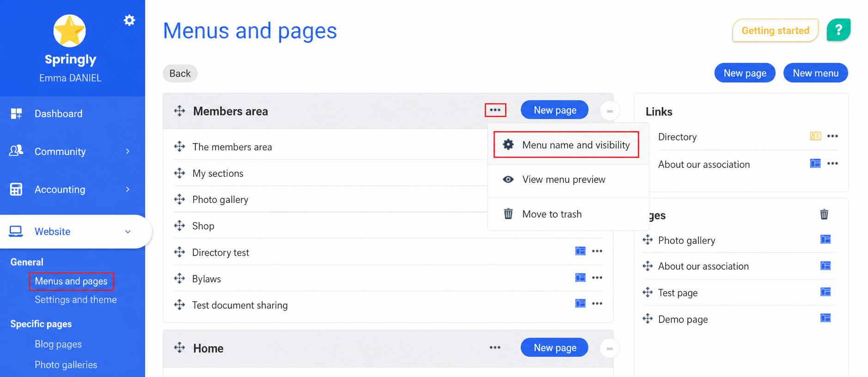Add New page in Home menu
Screen dimensions: 868x377
[x=555, y=347]
